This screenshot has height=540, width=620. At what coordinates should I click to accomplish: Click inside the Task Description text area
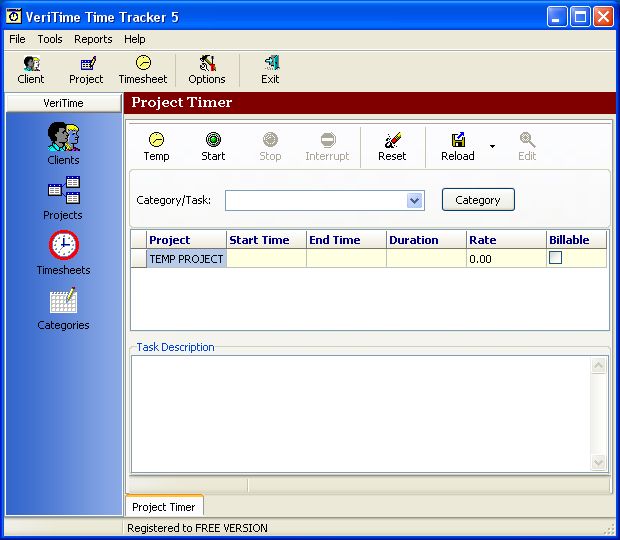[x=361, y=413]
